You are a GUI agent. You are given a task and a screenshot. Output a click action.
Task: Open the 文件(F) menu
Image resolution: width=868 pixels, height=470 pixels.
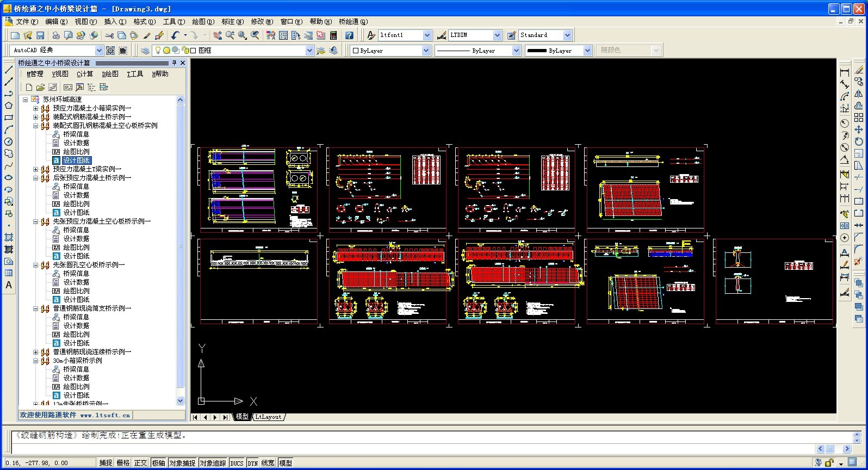pyautogui.click(x=27, y=22)
